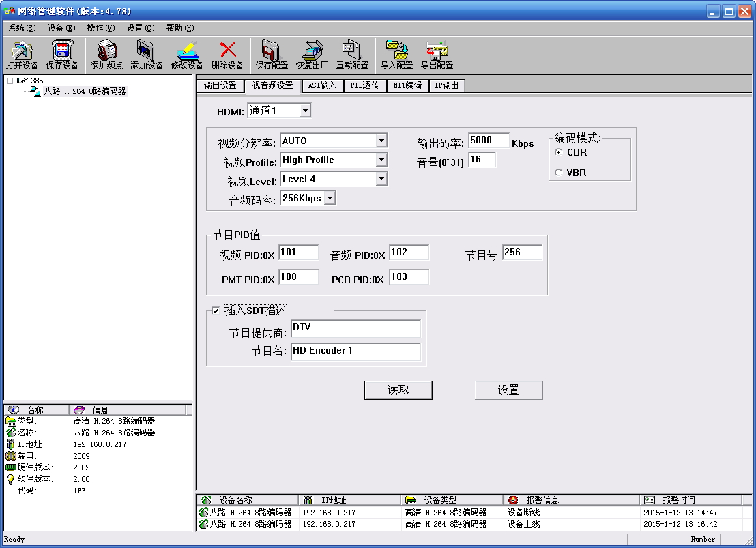Select the VBR encoding mode radio button
This screenshot has height=548, width=756.
[x=559, y=173]
